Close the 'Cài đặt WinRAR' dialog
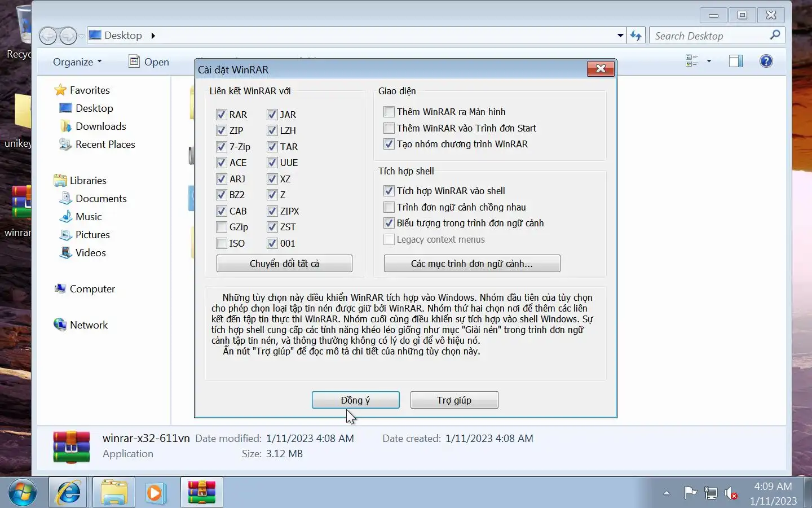 click(601, 69)
